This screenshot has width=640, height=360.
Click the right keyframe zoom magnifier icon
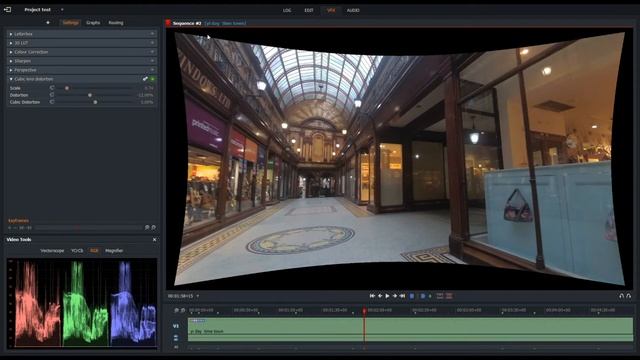pyautogui.click(x=153, y=227)
